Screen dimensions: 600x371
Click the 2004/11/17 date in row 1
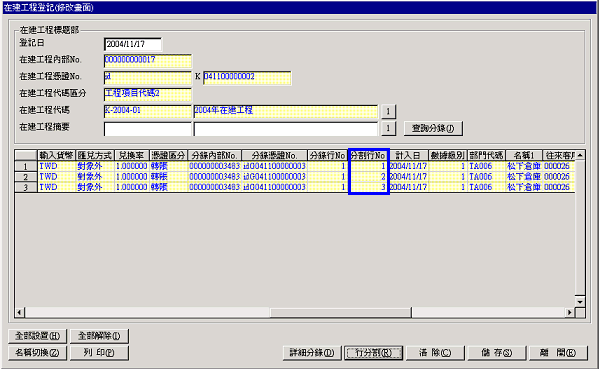point(408,166)
